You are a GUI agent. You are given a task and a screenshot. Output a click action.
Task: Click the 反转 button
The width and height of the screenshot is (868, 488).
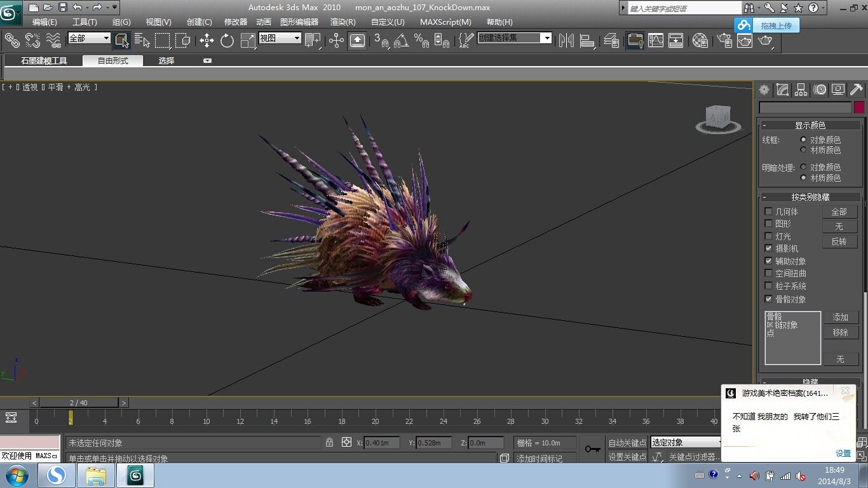839,241
